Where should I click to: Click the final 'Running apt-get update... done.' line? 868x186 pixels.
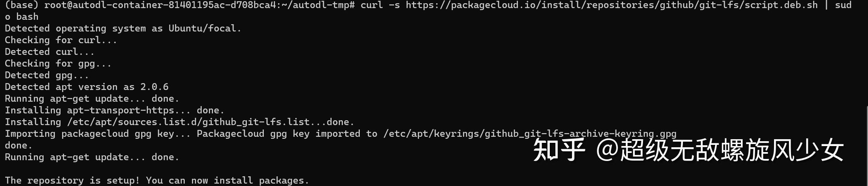(x=92, y=157)
